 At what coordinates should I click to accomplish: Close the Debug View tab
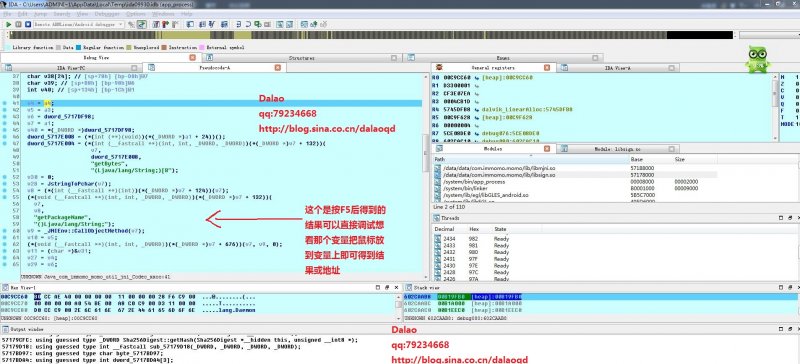192,58
